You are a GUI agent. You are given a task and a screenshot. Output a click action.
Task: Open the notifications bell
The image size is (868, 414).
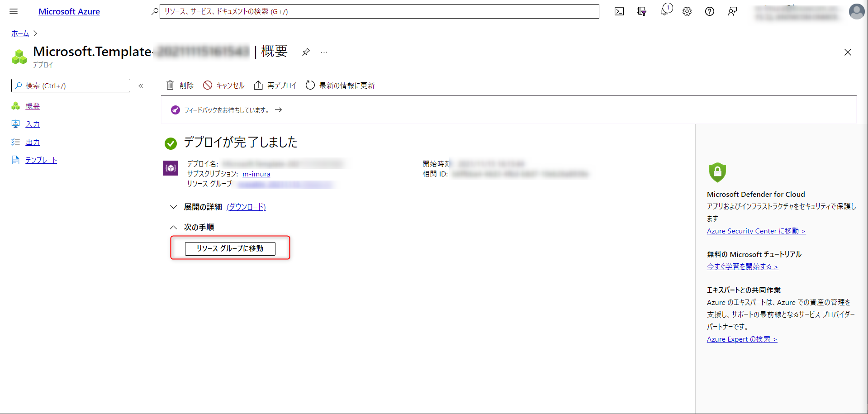[665, 11]
